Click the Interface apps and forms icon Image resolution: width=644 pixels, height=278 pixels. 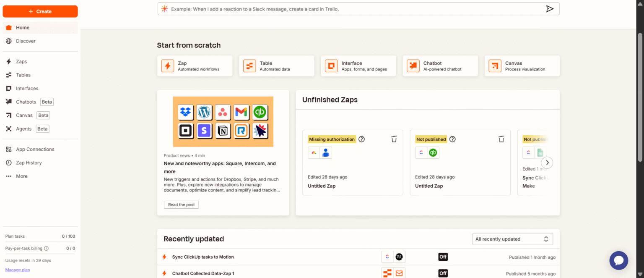(331, 66)
